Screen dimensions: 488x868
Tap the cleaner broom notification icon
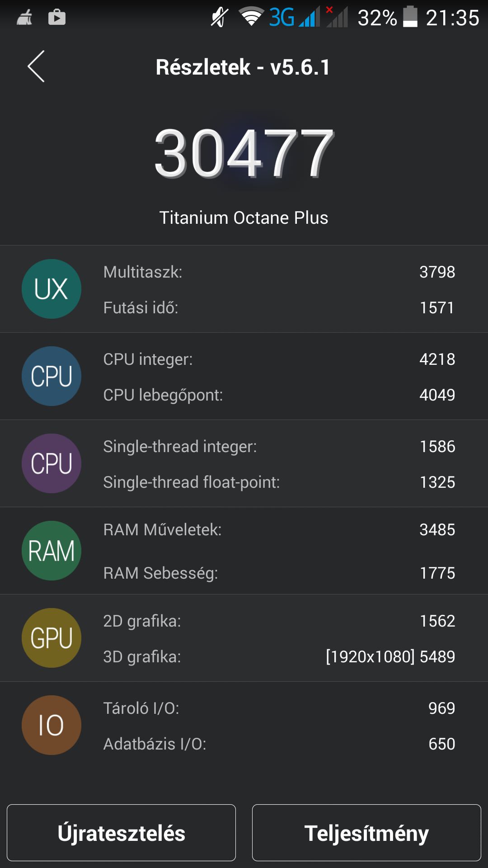coord(24,17)
